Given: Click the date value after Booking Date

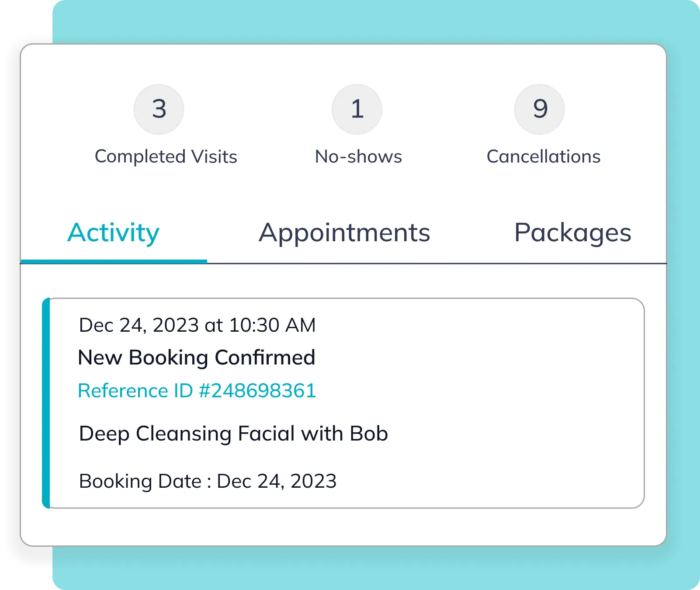Looking at the screenshot, I should tap(277, 482).
